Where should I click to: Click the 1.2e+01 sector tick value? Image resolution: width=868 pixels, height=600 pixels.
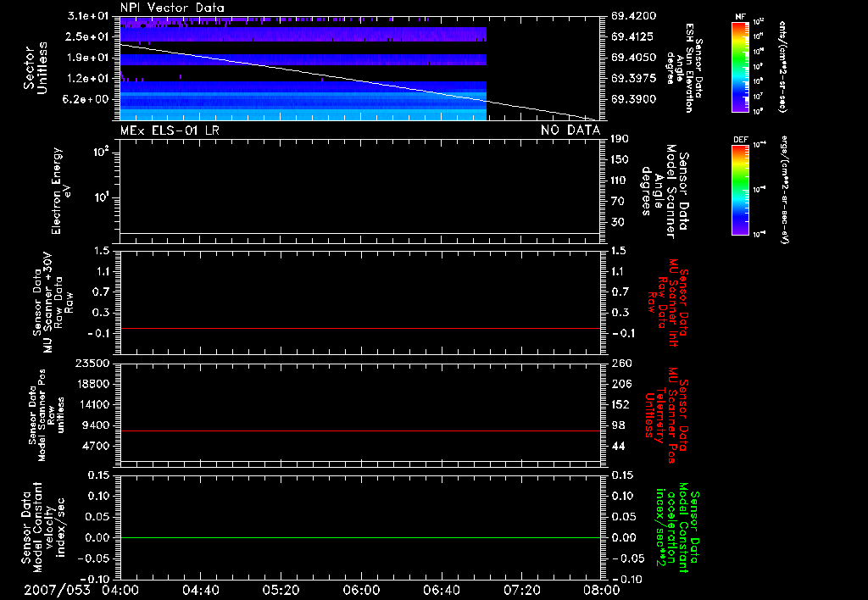pos(87,79)
